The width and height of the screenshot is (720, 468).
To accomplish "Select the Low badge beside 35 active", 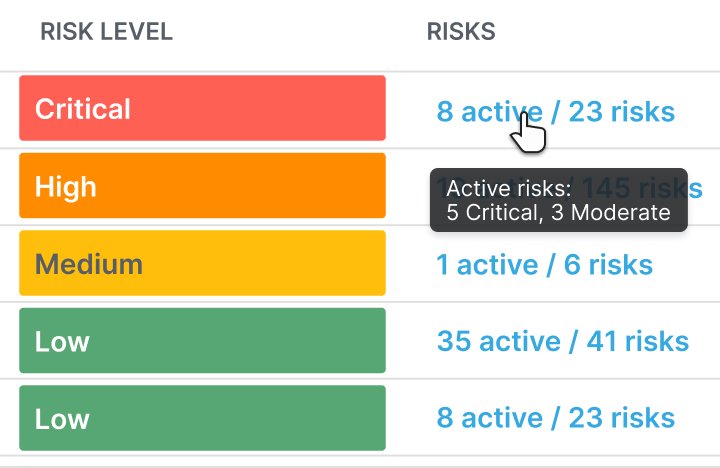I will 202,341.
